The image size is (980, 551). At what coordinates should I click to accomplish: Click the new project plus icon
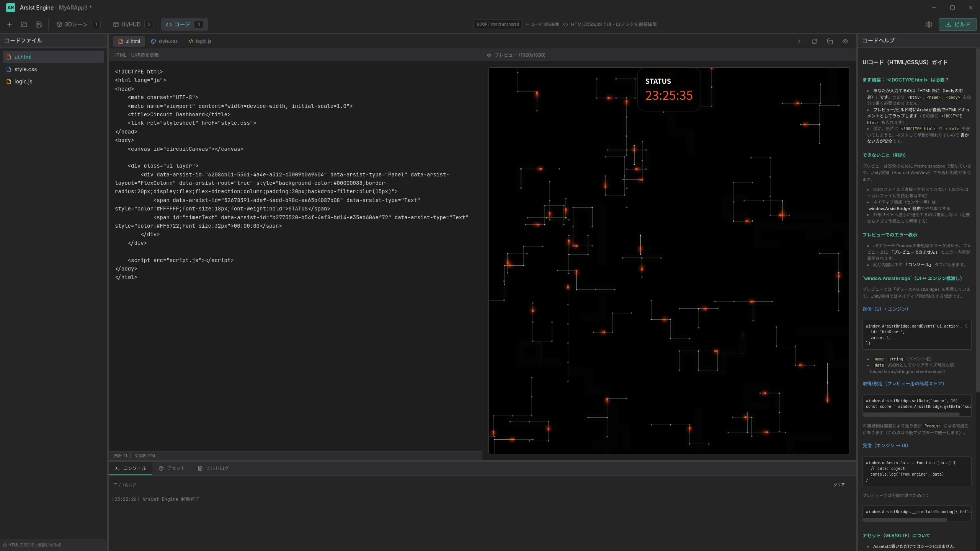click(10, 24)
